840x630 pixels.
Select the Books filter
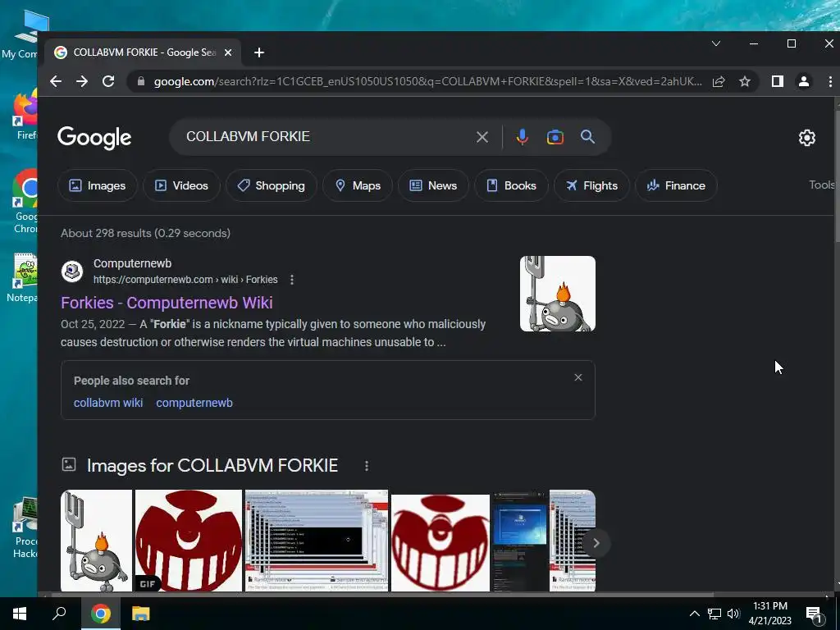pos(512,185)
